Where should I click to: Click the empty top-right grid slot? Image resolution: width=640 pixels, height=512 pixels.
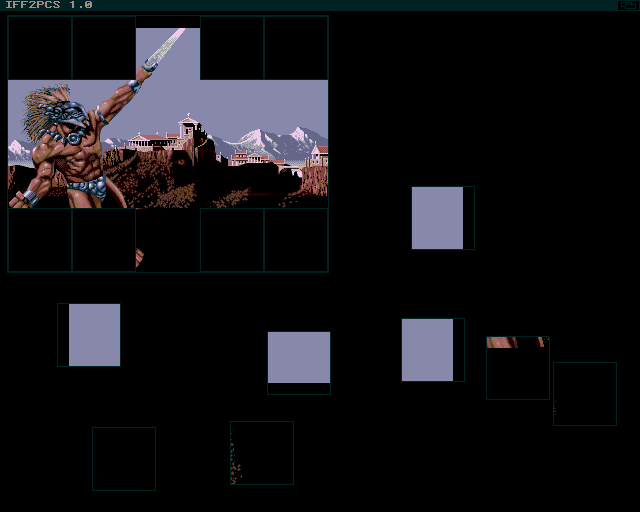click(296, 48)
